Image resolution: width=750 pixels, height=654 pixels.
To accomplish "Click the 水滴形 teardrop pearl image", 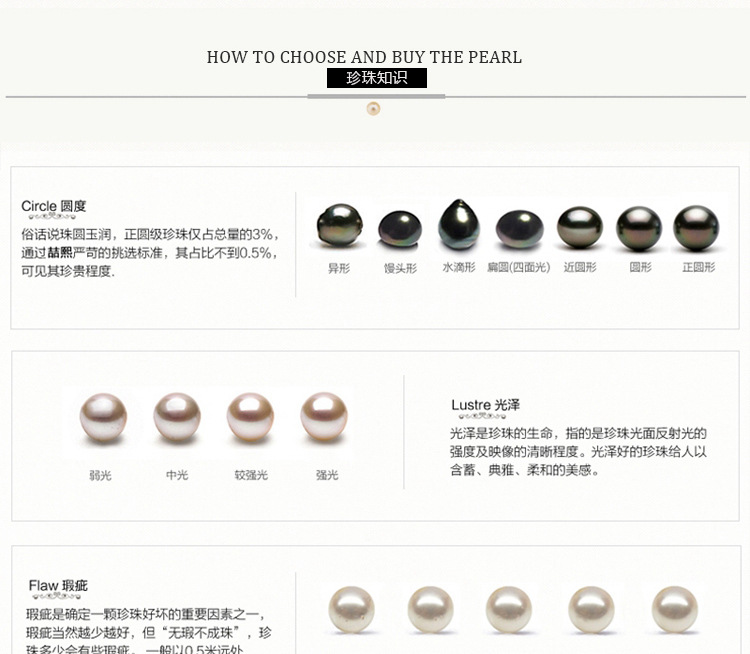I will click(459, 224).
